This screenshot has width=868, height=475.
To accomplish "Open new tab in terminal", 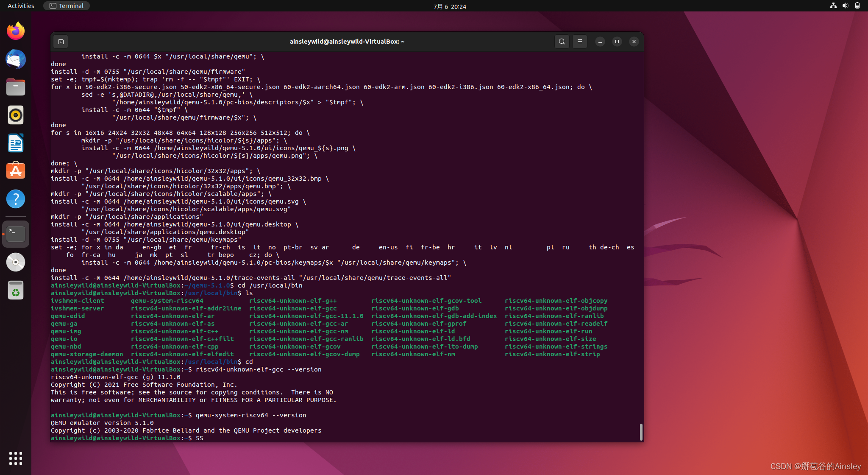I will pyautogui.click(x=61, y=42).
